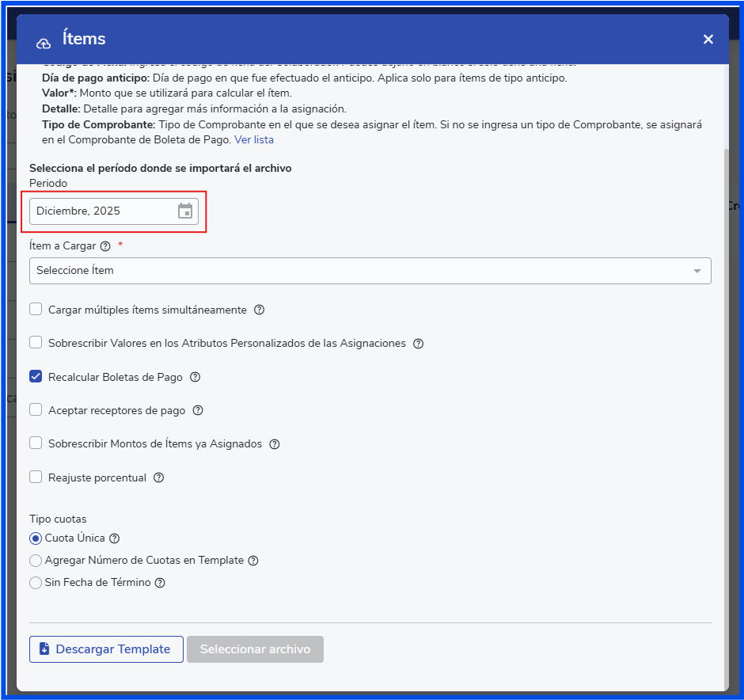744x700 pixels.
Task: Uncheck Recalcular Boletas de Pago
Action: click(x=36, y=377)
